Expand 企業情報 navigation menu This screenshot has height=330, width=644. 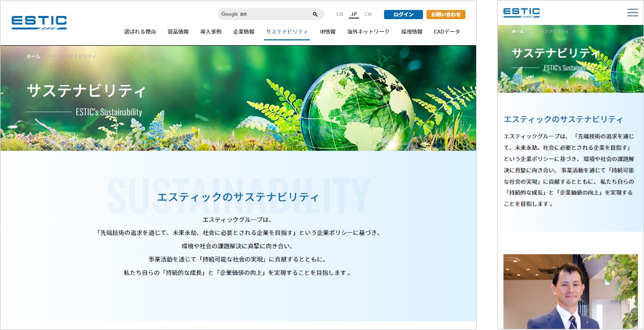coord(244,32)
